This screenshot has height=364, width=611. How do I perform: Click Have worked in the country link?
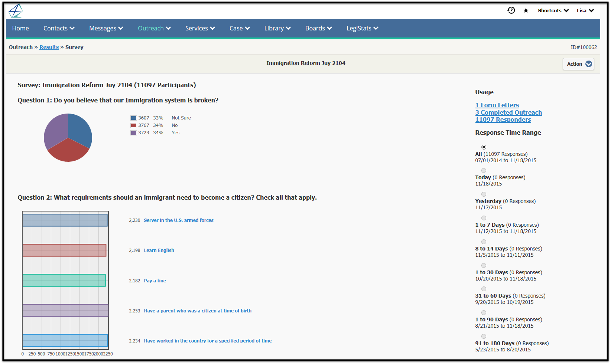[208, 341]
